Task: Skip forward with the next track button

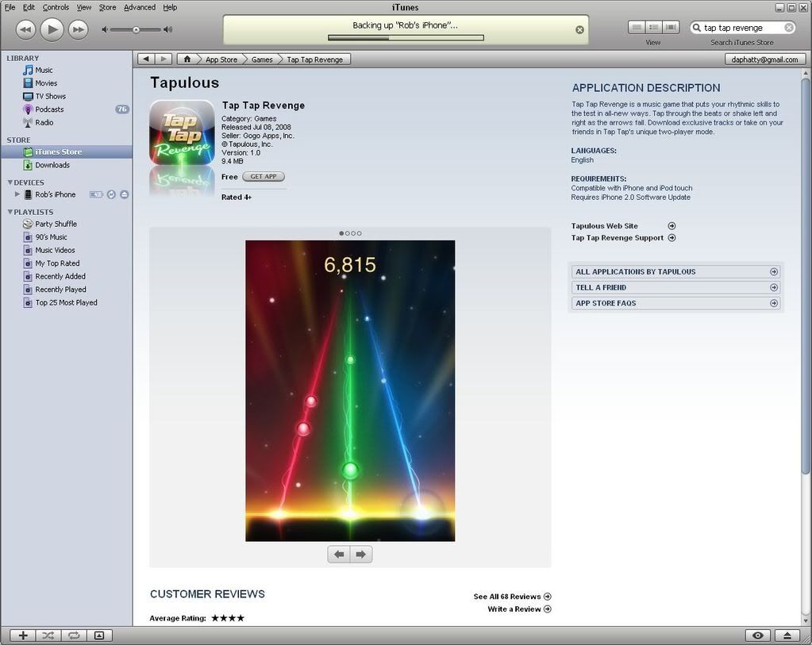Action: (79, 29)
